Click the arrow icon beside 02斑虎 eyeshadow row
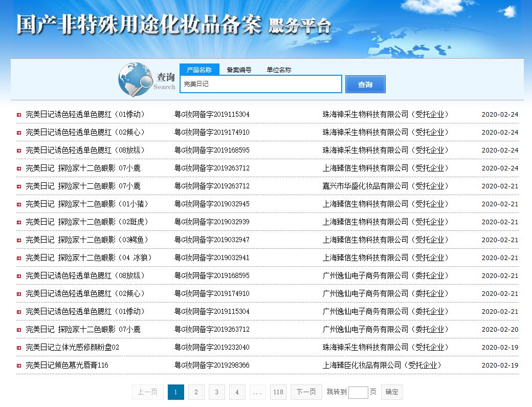532x407 pixels. (x=19, y=222)
